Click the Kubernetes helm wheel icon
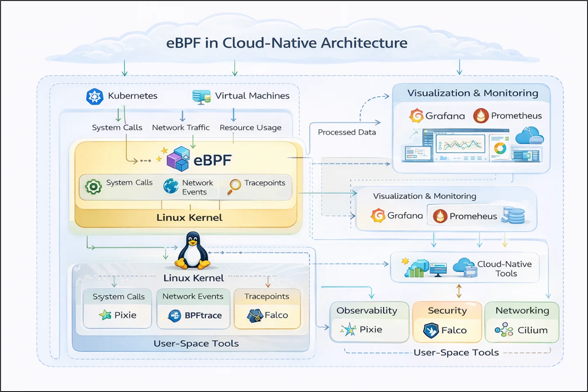This screenshot has width=588, height=392. [95, 97]
